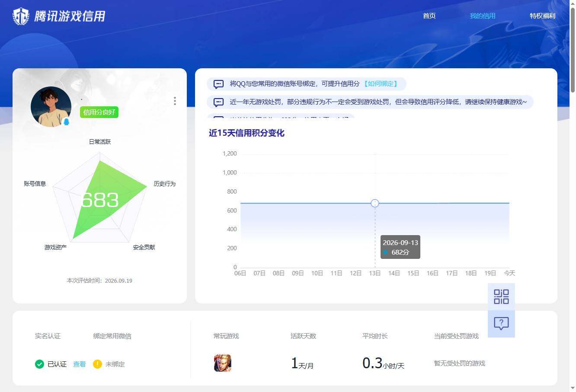Viewport: 576px width, 392px height.
Task: Click the 未绑定 status text
Action: [115, 364]
